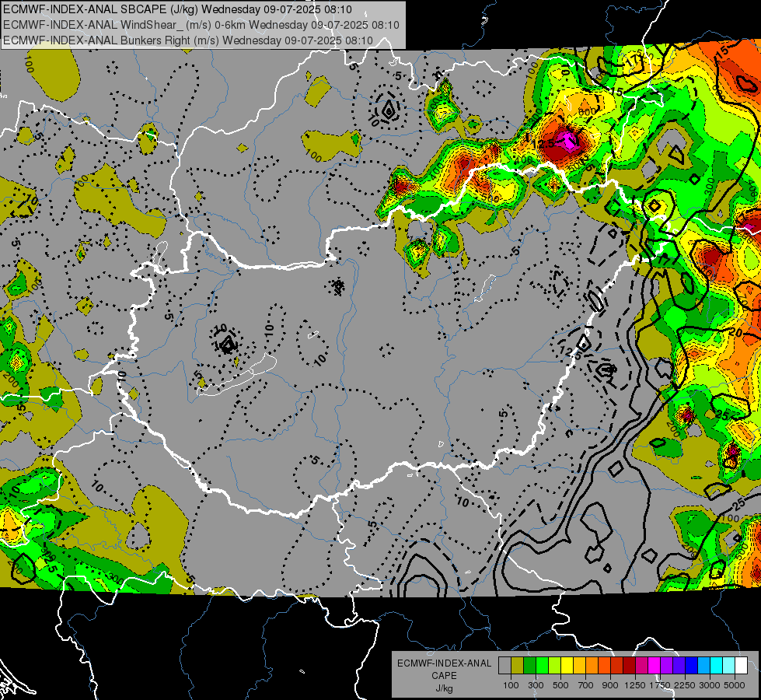The height and width of the screenshot is (700, 761).
Task: Click the legend value 500
Action: click(560, 685)
